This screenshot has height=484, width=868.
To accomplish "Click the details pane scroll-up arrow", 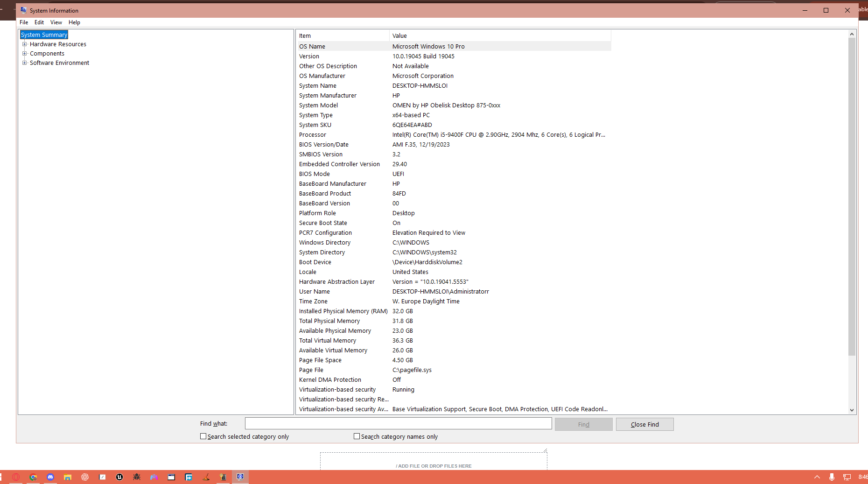I will coord(852,34).
